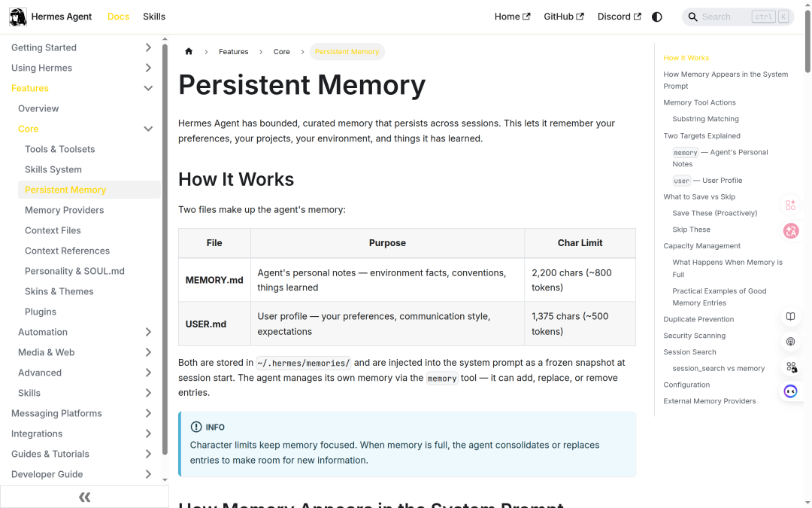Click the Search input field
This screenshot has width=812, height=508.
tap(733, 16)
